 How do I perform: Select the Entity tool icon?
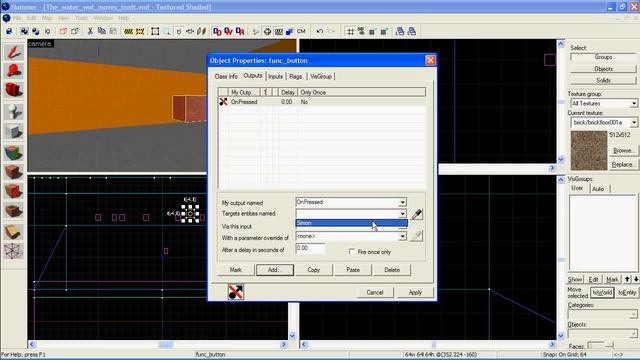(13, 111)
